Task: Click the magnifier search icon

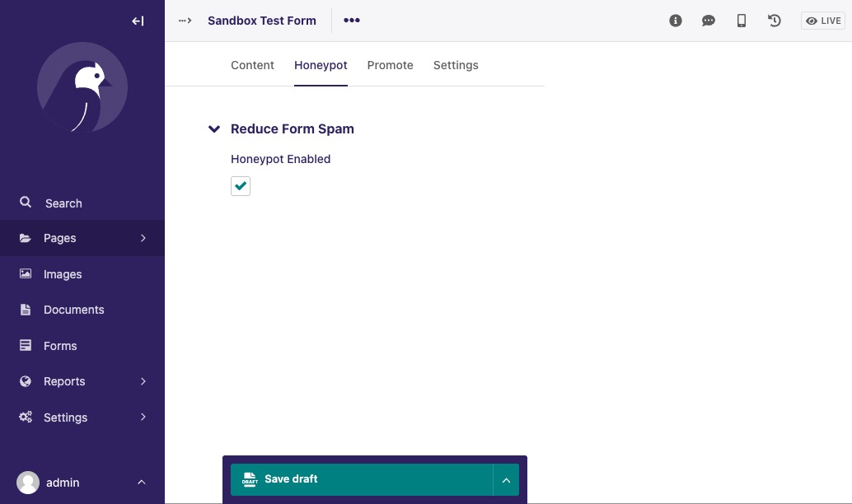Action: pos(26,202)
